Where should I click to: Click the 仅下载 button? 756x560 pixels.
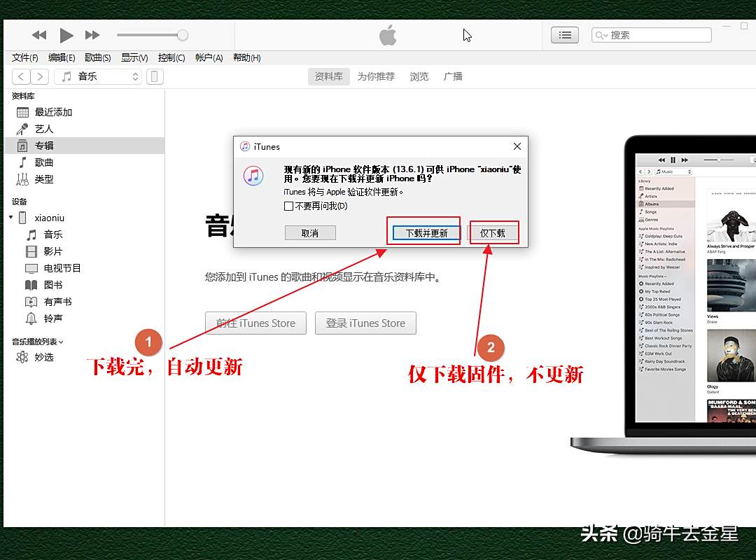coord(492,233)
